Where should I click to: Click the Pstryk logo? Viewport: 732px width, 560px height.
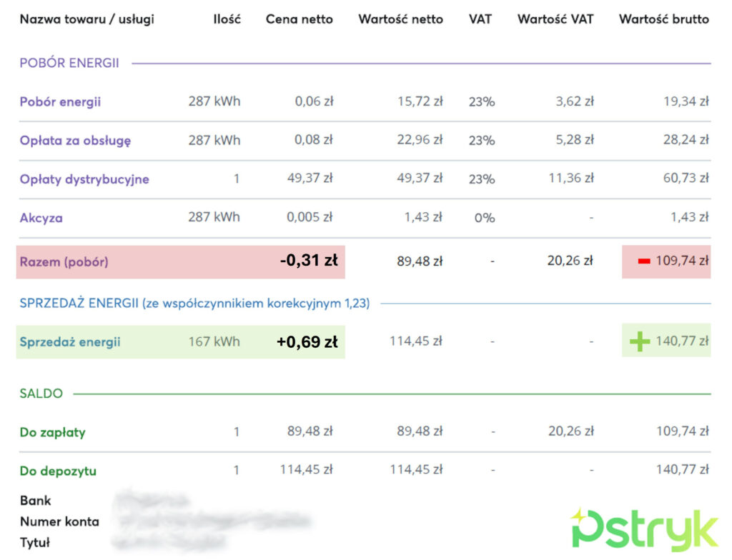[644, 530]
